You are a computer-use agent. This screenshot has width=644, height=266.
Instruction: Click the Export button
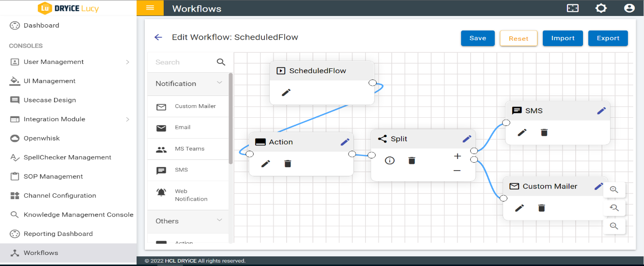coord(608,38)
